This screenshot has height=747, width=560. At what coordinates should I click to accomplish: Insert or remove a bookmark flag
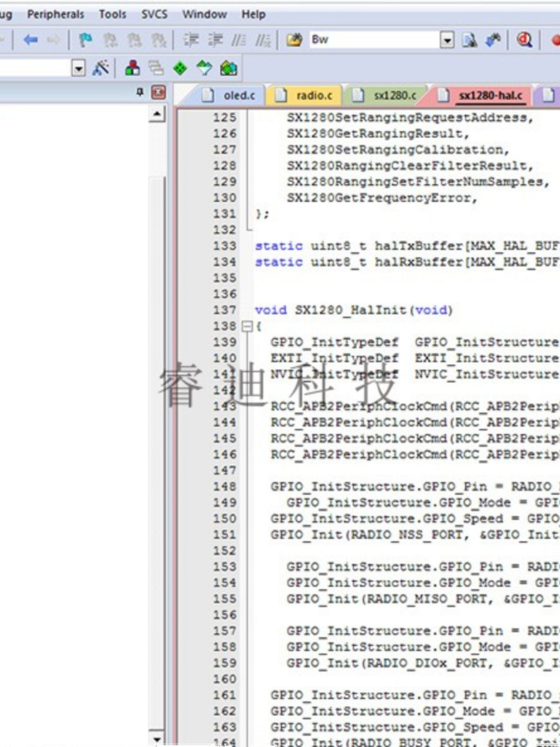click(85, 40)
